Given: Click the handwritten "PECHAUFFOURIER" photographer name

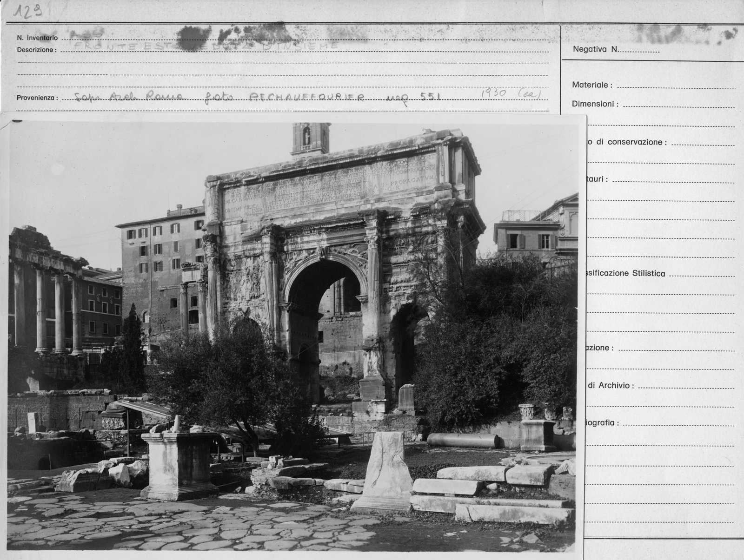Looking at the screenshot, I should click(307, 97).
